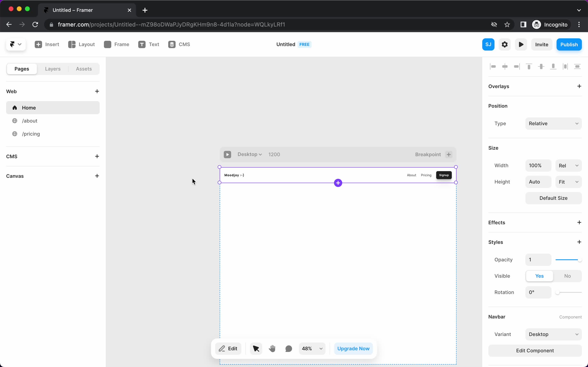Open the CMS panel tool
The image size is (588, 367).
tap(179, 44)
